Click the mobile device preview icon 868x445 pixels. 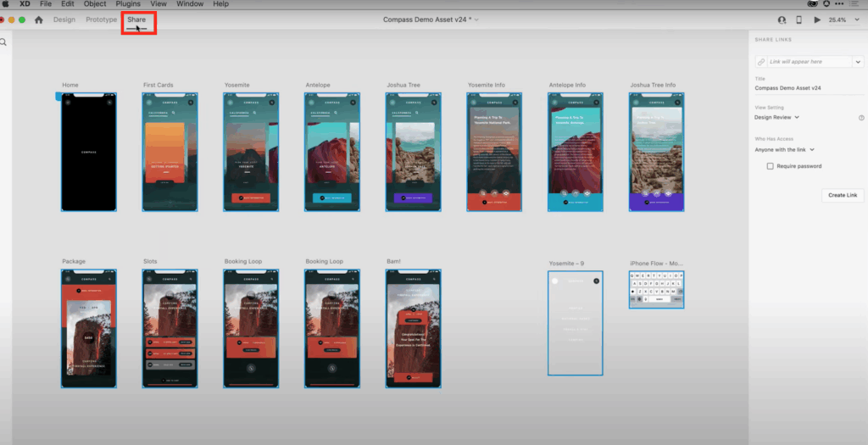[x=799, y=19]
